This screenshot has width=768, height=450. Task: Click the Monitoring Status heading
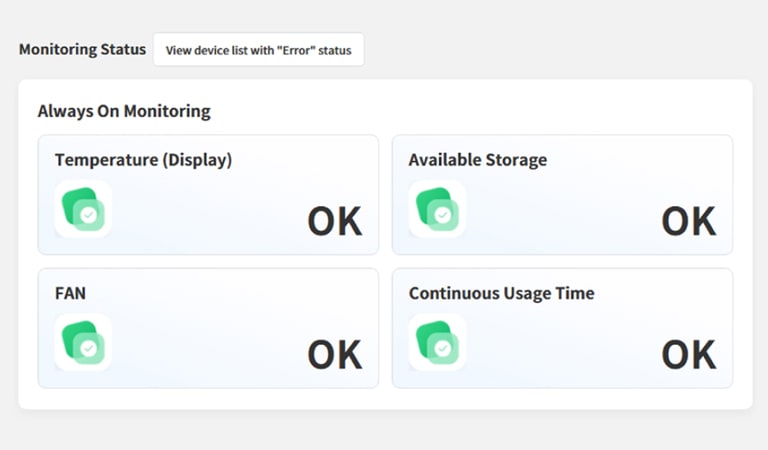[82, 49]
